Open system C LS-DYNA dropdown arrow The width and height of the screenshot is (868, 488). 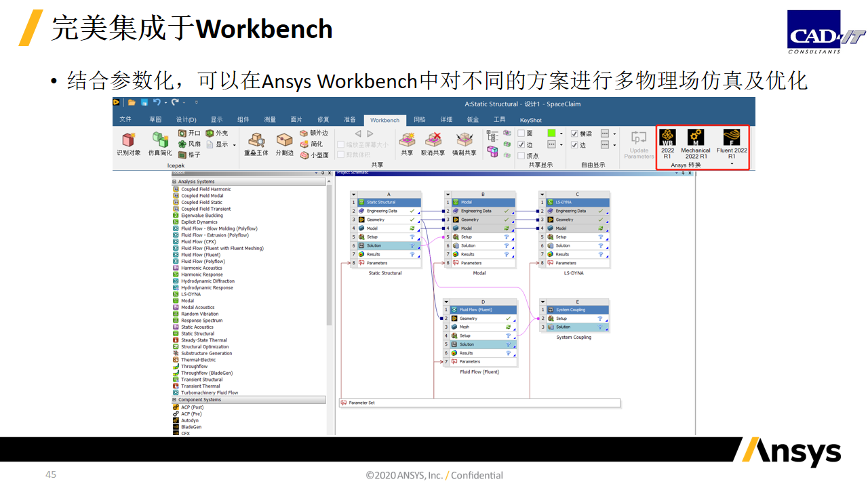pos(542,195)
